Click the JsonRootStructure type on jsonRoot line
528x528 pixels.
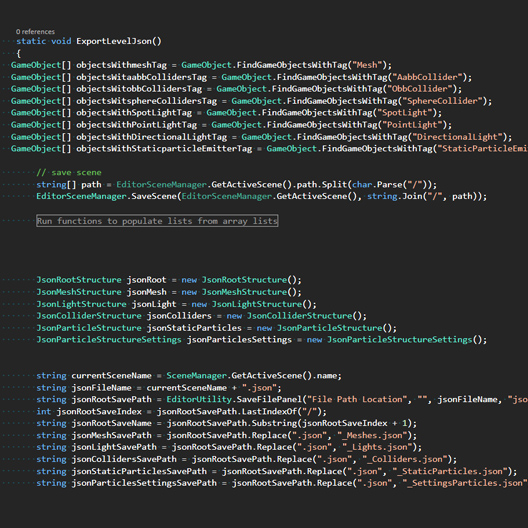(x=79, y=280)
